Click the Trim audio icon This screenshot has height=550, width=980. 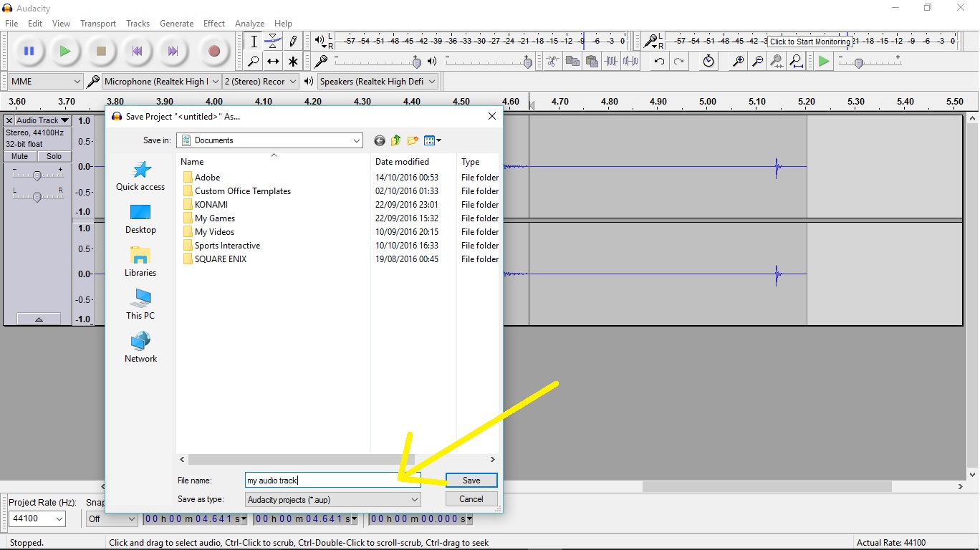click(x=611, y=62)
